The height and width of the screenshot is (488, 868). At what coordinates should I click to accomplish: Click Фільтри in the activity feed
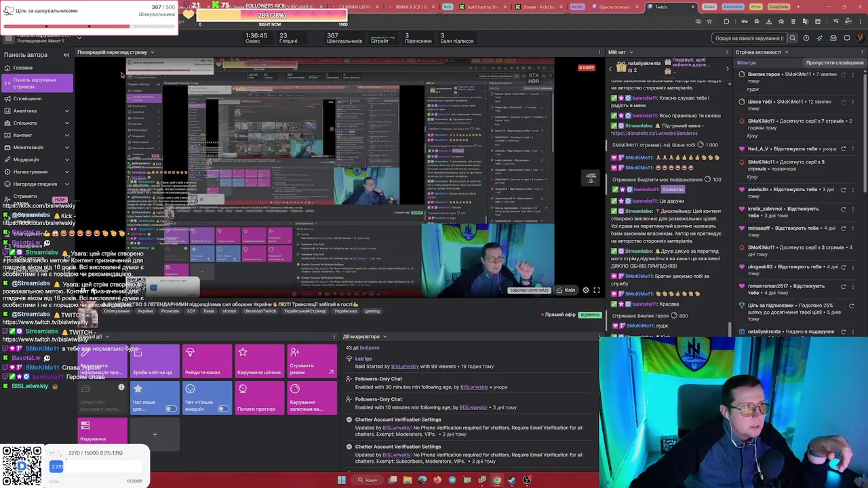pyautogui.click(x=746, y=62)
